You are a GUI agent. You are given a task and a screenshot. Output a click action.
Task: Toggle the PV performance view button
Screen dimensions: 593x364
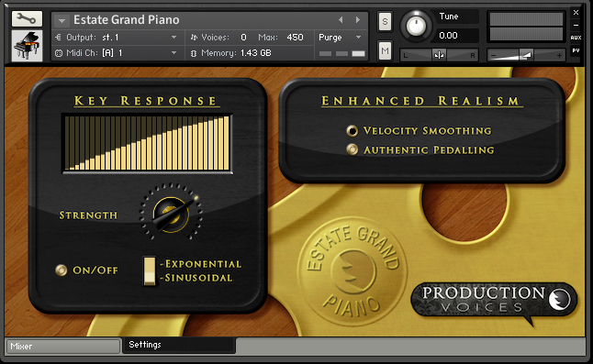click(x=576, y=50)
